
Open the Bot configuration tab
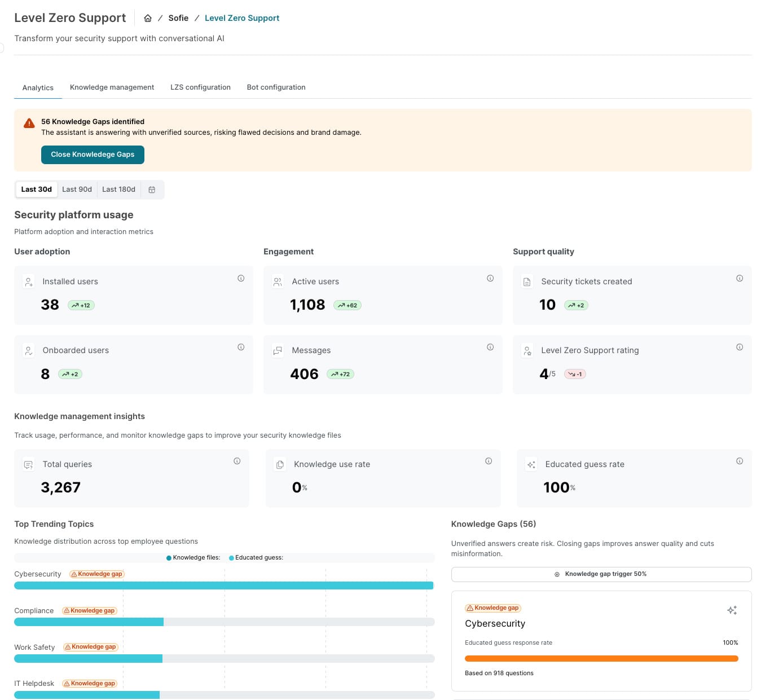(276, 87)
